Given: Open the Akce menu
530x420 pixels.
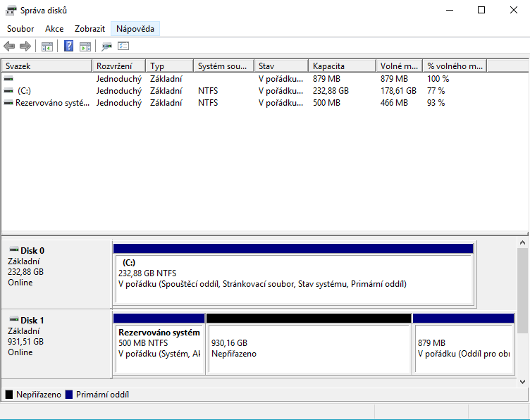Looking at the screenshot, I should point(54,29).
